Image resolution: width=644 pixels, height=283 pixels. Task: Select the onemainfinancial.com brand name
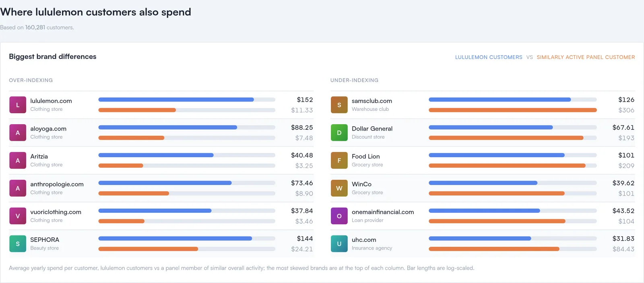click(x=383, y=212)
